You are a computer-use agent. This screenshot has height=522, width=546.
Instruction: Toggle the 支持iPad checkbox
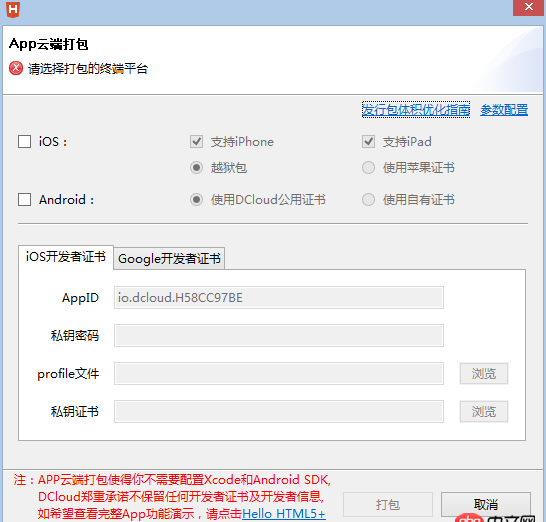[368, 142]
